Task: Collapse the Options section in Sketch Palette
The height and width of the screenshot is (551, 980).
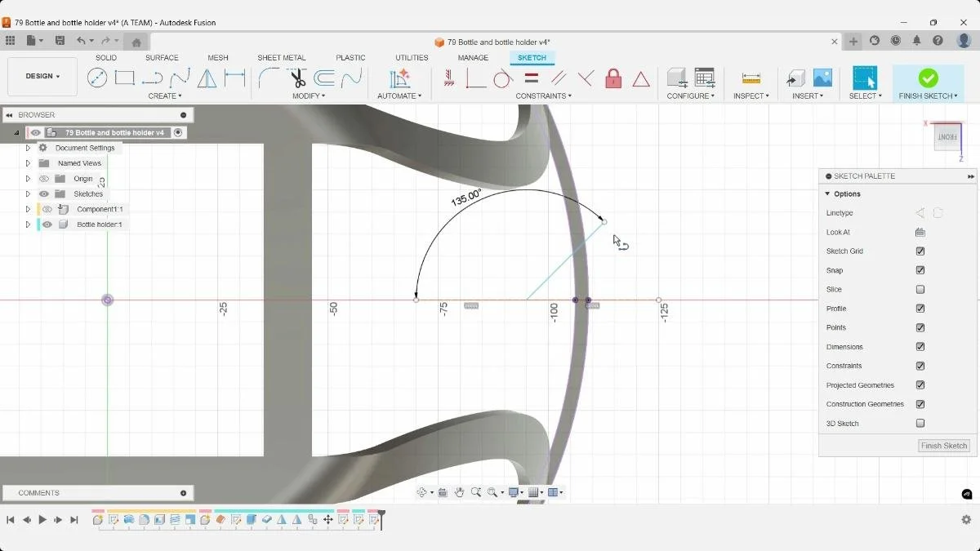Action: click(827, 194)
